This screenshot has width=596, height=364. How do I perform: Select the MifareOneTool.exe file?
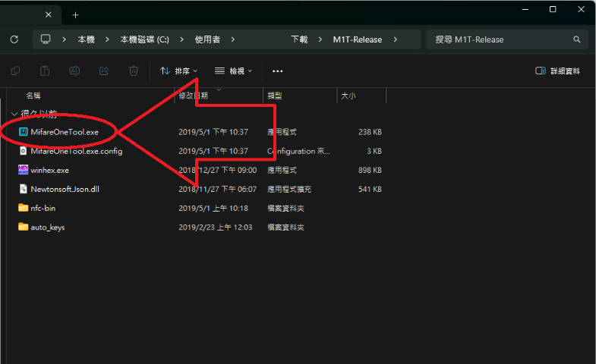click(65, 132)
